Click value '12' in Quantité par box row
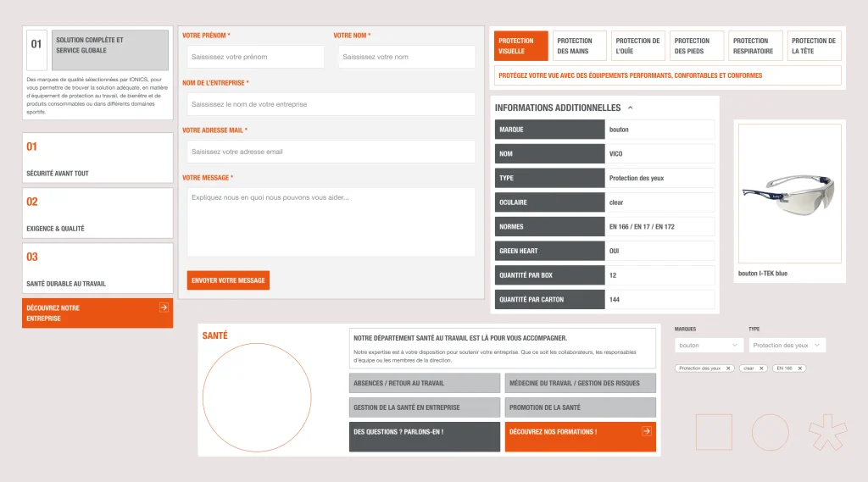868x482 pixels. point(613,275)
